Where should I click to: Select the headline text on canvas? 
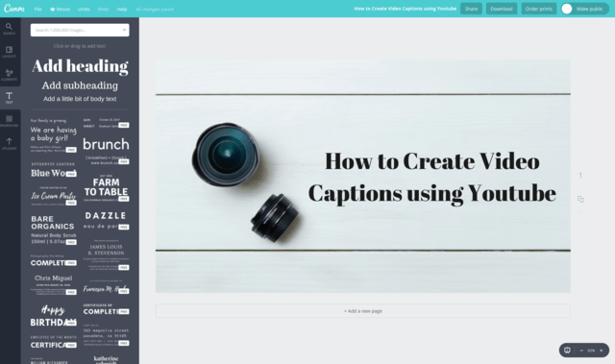(x=432, y=177)
